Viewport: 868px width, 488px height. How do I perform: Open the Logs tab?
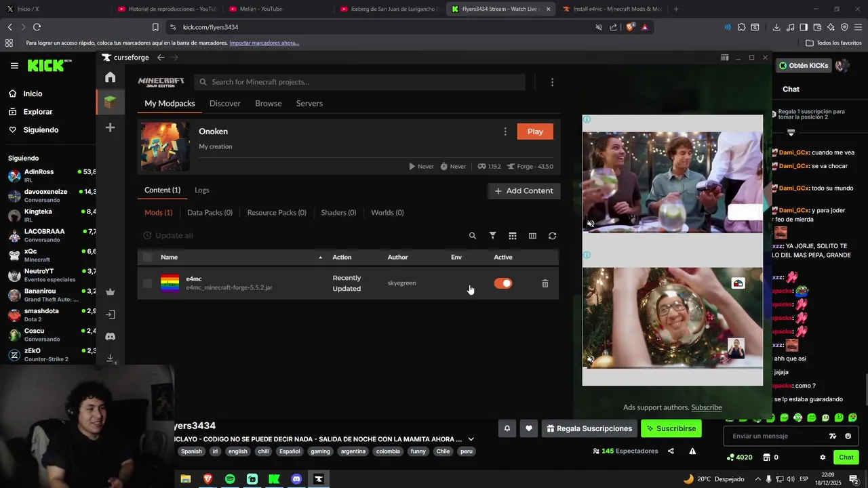202,190
